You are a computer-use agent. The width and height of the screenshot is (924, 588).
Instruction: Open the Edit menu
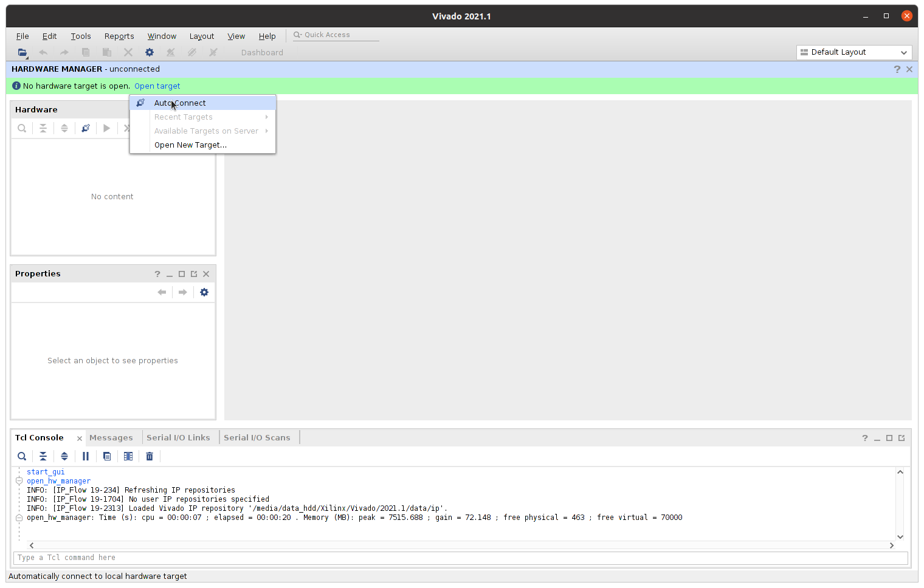coord(49,36)
